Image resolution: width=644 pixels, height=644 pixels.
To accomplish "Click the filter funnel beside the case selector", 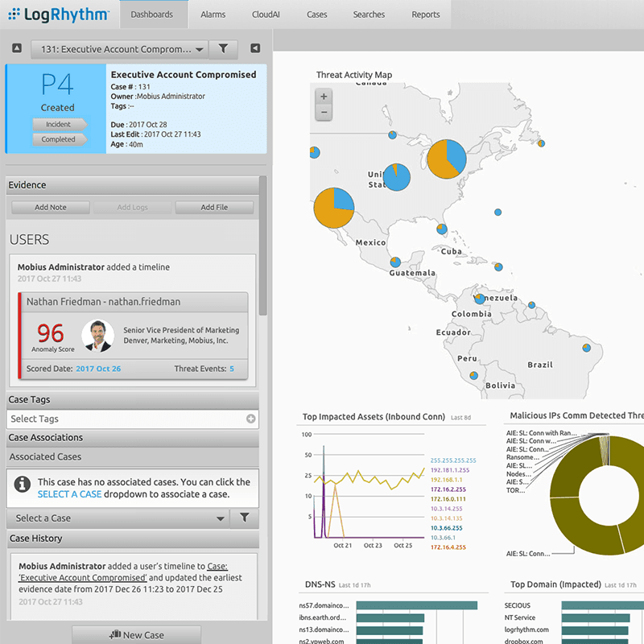I will (223, 49).
